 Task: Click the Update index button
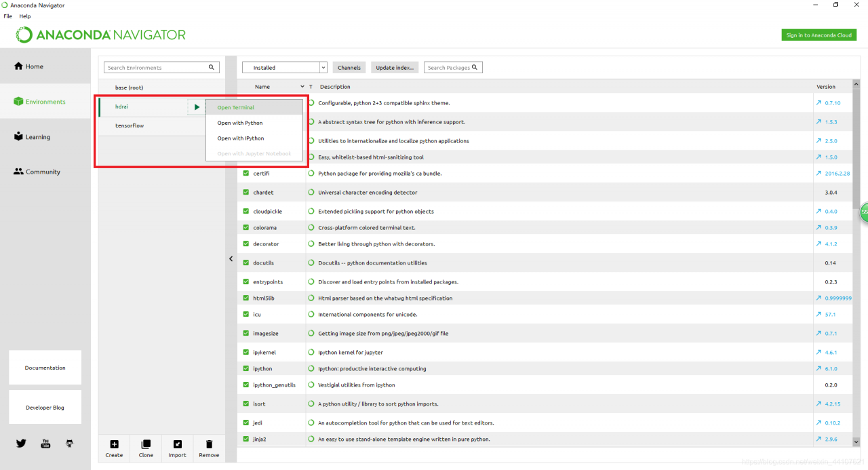pos(395,68)
